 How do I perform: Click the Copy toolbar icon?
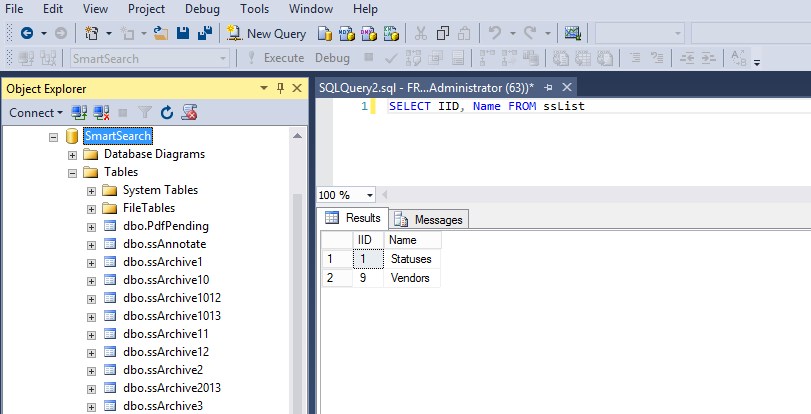[443, 34]
